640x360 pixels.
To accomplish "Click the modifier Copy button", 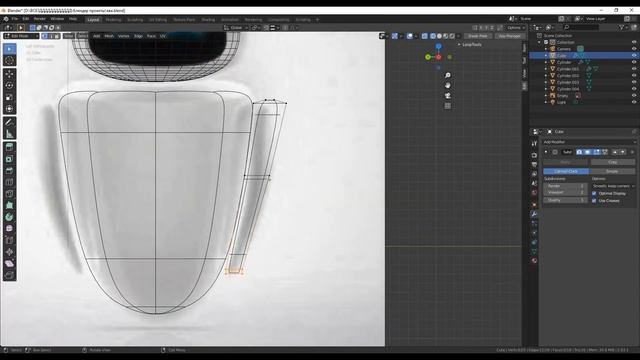I will click(613, 162).
